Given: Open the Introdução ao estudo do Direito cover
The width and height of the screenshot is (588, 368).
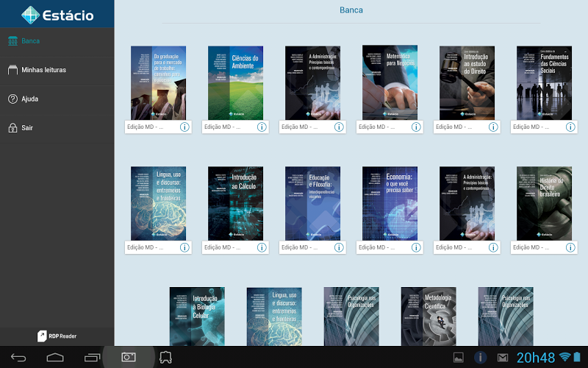Looking at the screenshot, I should pos(467,82).
